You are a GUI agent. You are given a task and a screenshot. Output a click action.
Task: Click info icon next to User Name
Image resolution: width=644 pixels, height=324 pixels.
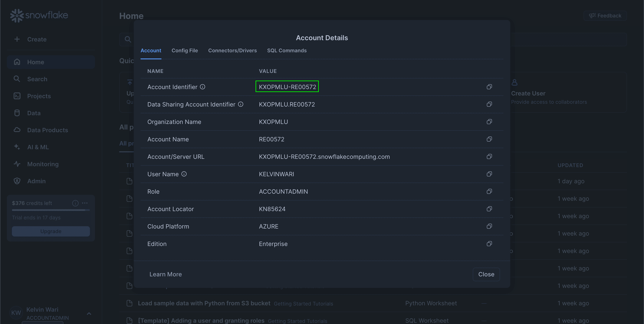(x=184, y=174)
